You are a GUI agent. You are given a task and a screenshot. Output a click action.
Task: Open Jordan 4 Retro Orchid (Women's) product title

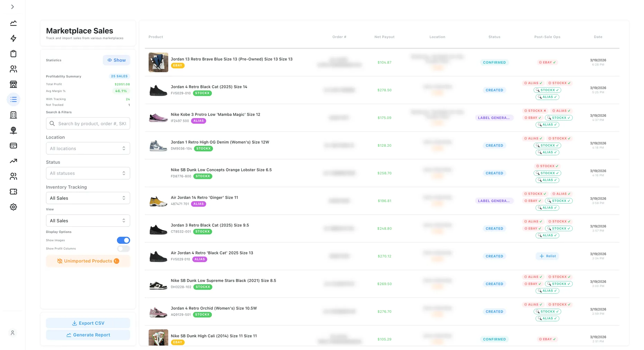point(214,308)
